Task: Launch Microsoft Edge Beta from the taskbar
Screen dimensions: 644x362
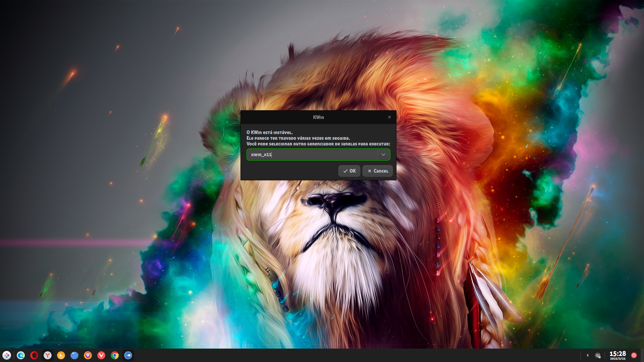Action: click(21, 355)
